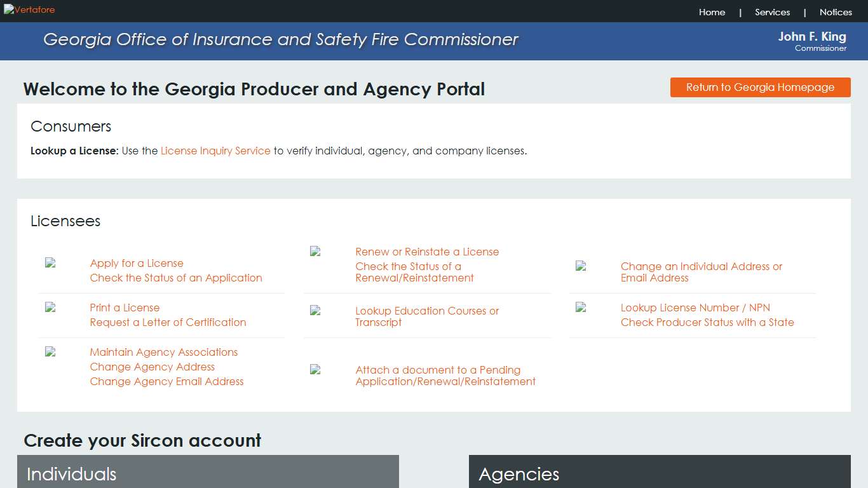
Task: Open the Change Agency Email Address link
Action: pyautogui.click(x=167, y=381)
